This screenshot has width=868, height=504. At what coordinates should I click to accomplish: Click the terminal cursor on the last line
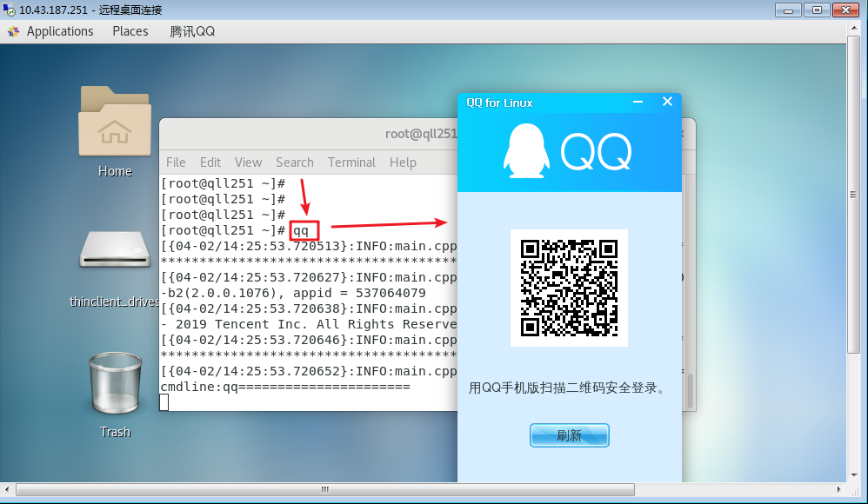164,402
